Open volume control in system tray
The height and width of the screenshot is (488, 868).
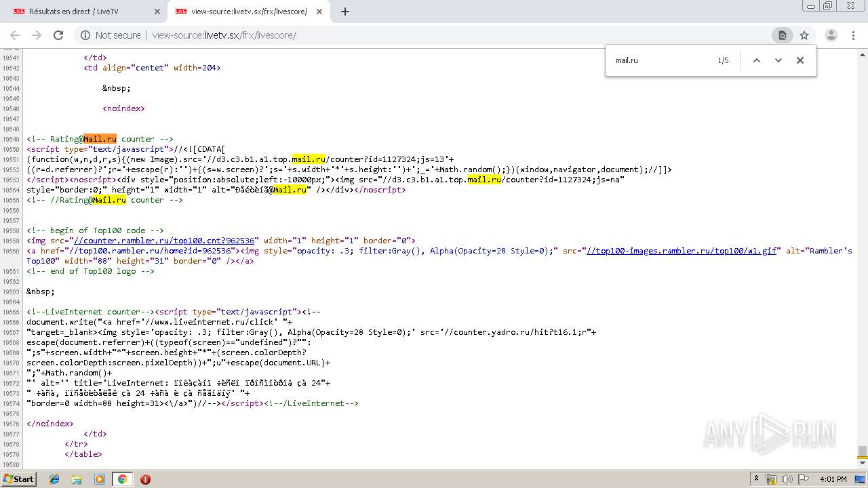pos(787,479)
